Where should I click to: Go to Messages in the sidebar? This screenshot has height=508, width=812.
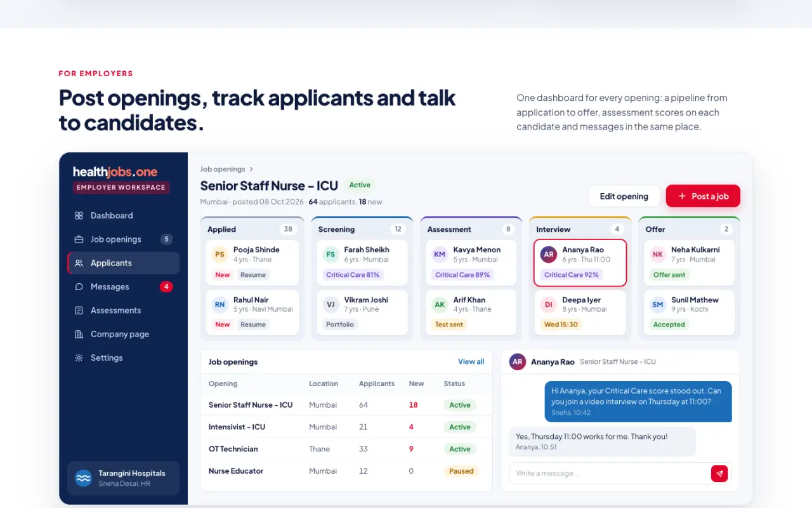pyautogui.click(x=123, y=287)
